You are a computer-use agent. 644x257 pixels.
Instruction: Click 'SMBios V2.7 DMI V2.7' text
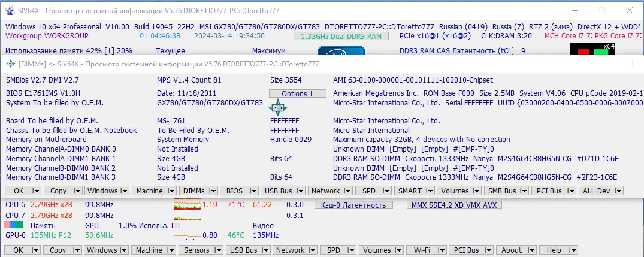(x=43, y=80)
